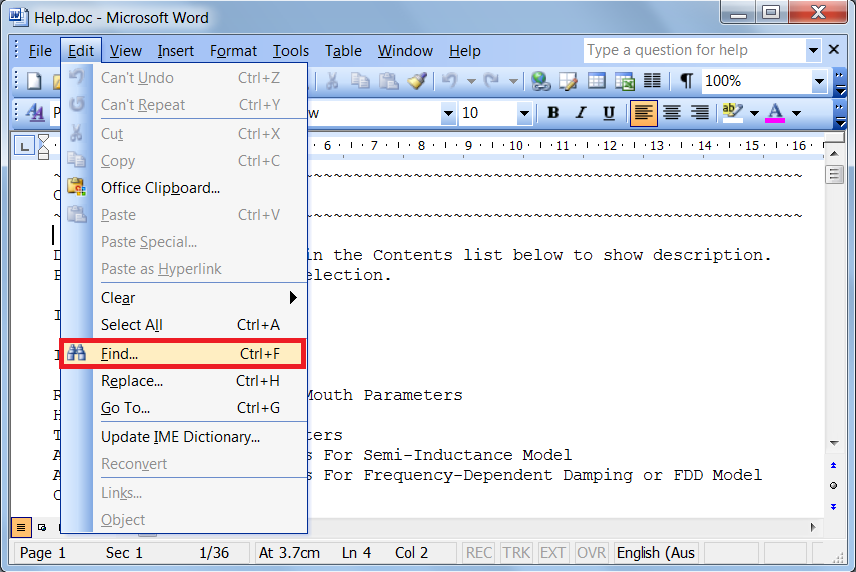The height and width of the screenshot is (572, 856).
Task: Choose Replace... from Edit menu
Action: (x=184, y=380)
